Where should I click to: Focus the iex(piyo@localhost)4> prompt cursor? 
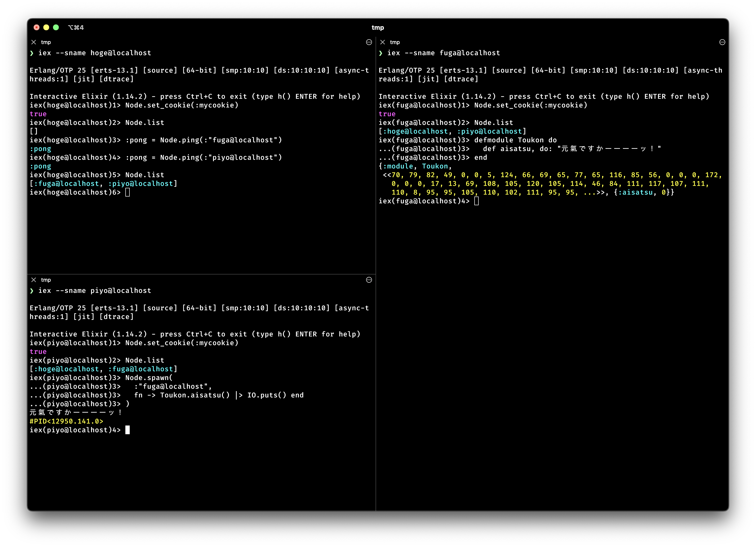[x=127, y=430]
